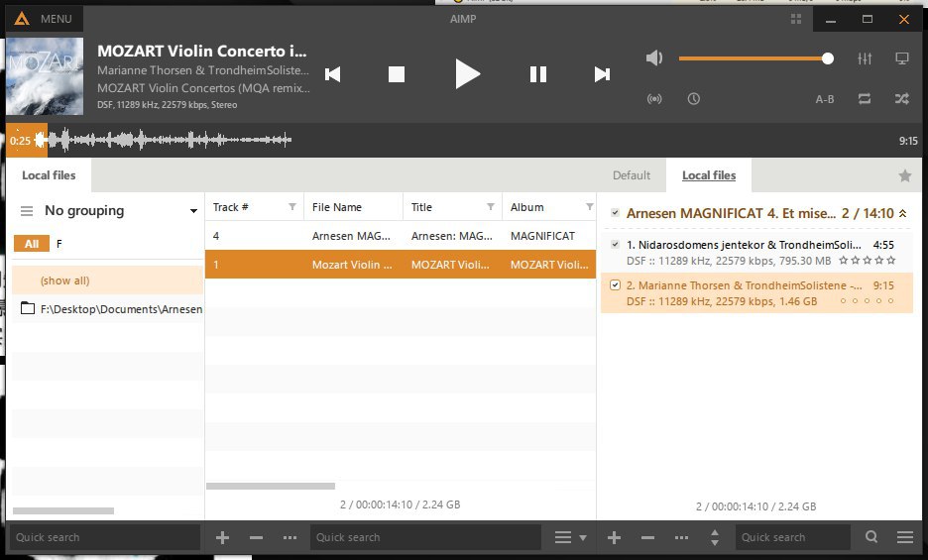This screenshot has height=560, width=928.
Task: Stop playback with the stop button
Action: coord(397,74)
